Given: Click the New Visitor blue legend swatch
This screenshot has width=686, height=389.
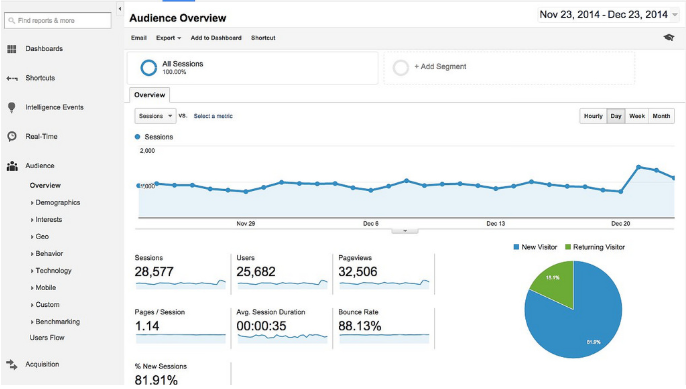Looking at the screenshot, I should (x=516, y=247).
